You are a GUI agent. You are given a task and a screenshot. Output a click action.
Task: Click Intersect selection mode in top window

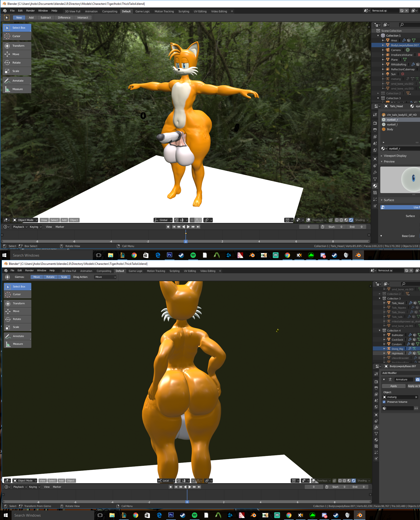tap(83, 17)
